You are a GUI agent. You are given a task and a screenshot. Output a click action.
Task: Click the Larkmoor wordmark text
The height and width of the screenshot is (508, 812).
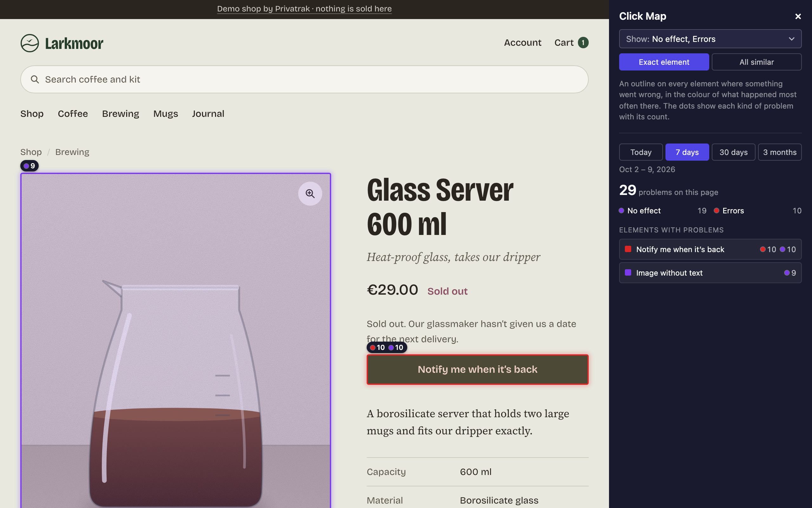pos(74,43)
